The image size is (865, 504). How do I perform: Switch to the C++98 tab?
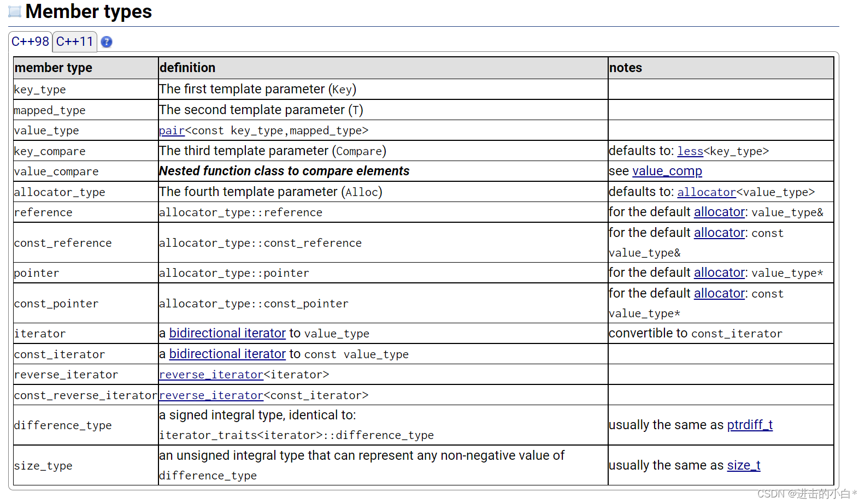coord(30,41)
